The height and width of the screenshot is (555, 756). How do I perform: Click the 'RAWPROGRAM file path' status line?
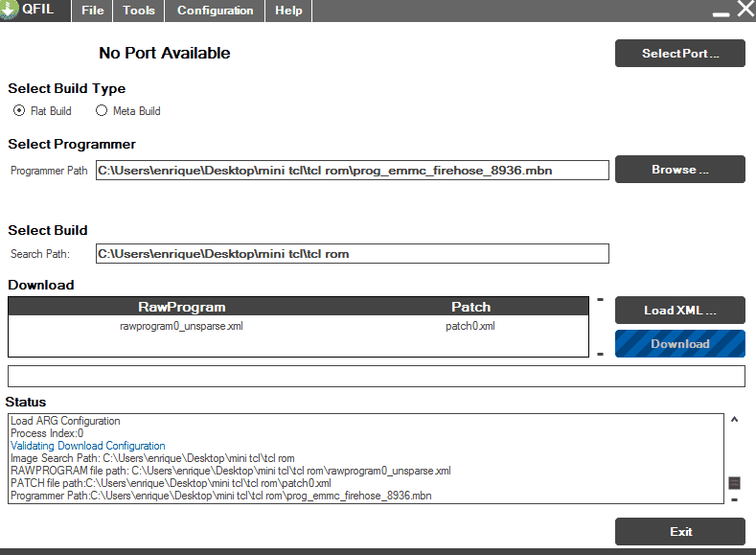tap(231, 471)
